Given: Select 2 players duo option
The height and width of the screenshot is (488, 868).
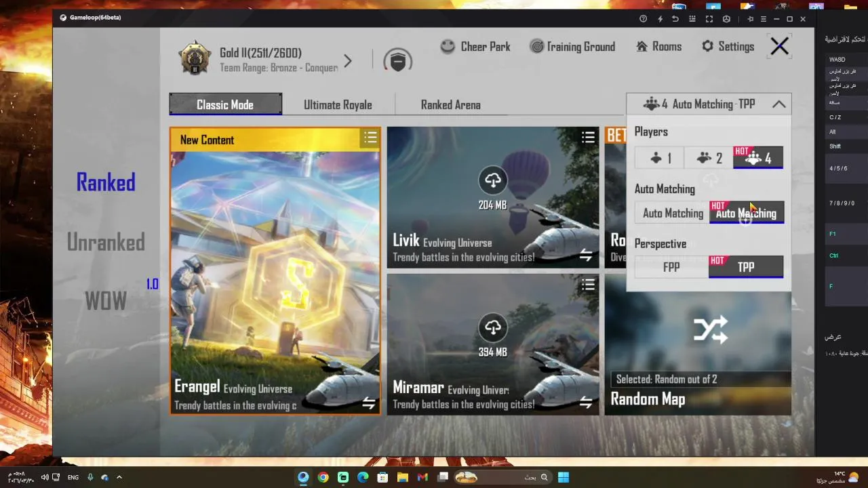Looking at the screenshot, I should pyautogui.click(x=709, y=158).
